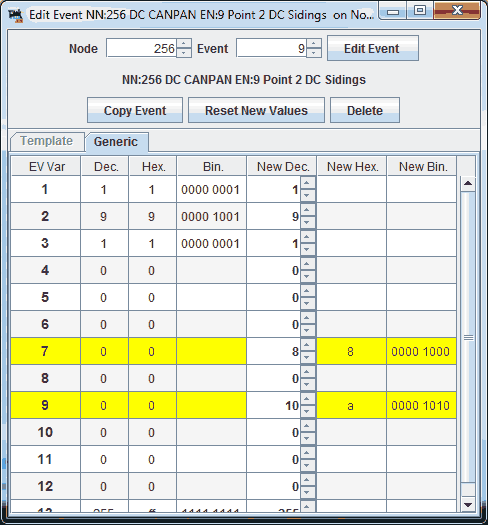Decrement New Dec. value for EV Var 4
488x525 pixels.
tap(307, 277)
